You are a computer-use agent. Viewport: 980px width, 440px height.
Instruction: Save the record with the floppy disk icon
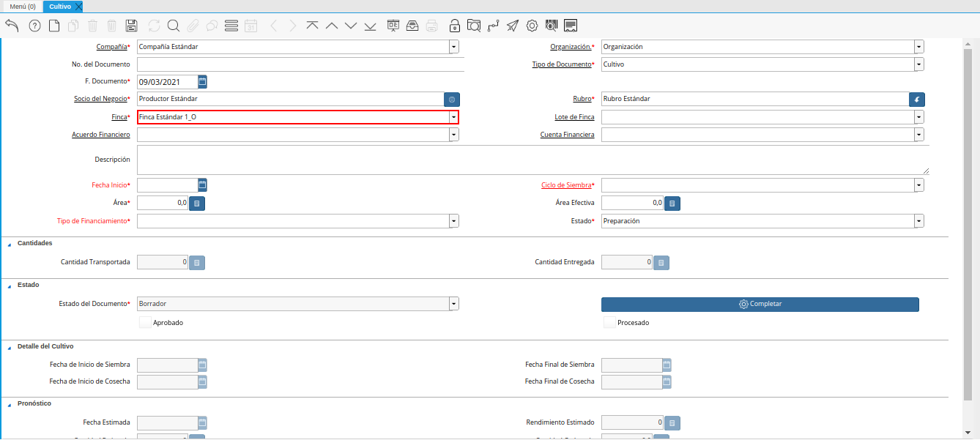coord(131,26)
